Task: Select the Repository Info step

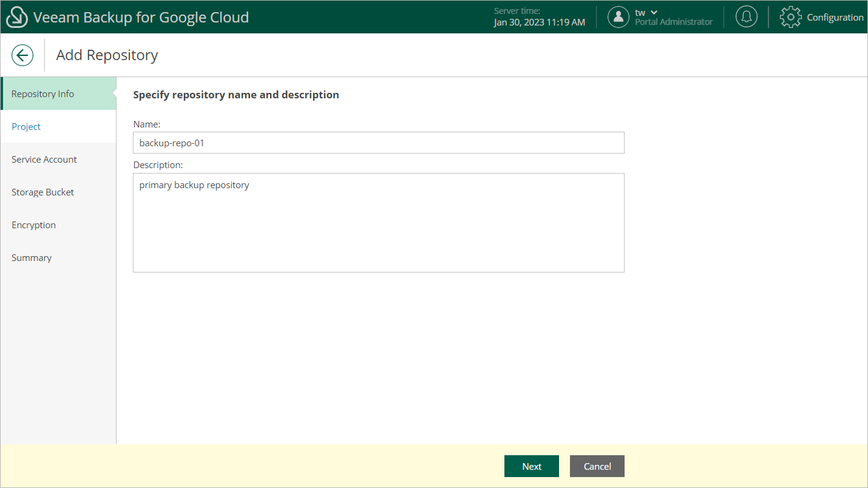Action: [x=58, y=93]
